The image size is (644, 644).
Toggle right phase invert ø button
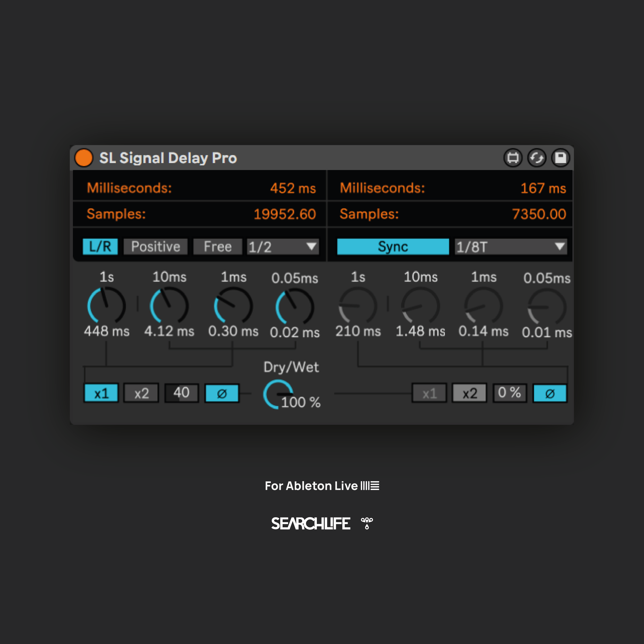point(550,393)
